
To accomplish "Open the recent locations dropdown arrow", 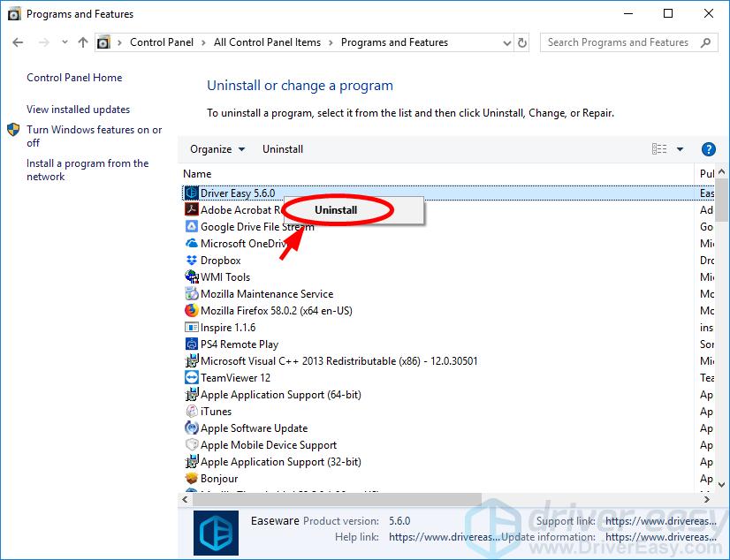I will 65,42.
